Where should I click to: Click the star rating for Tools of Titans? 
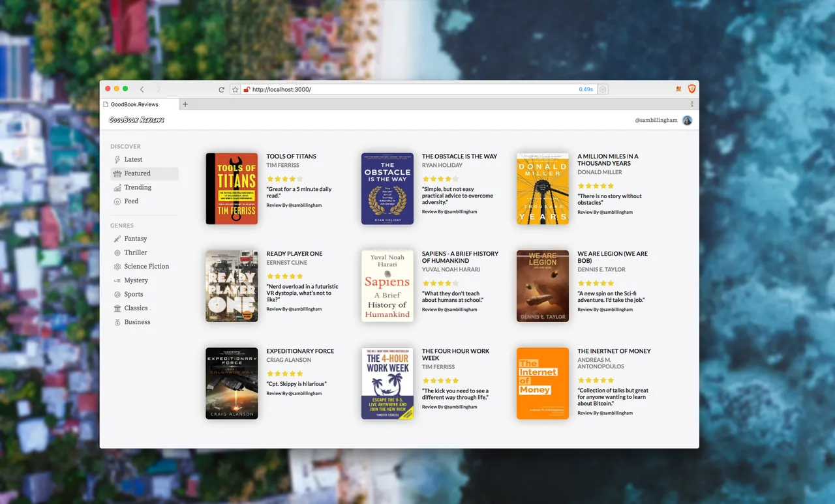285,179
